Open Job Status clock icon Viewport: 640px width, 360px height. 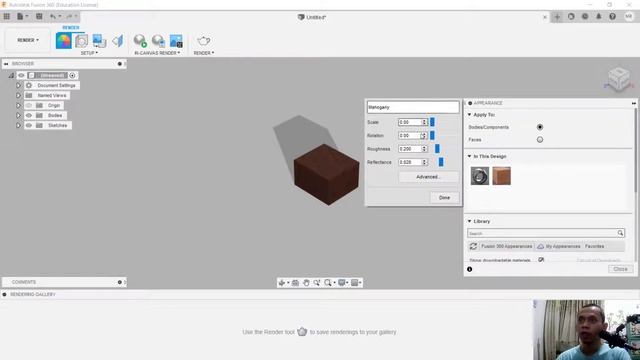tap(585, 17)
